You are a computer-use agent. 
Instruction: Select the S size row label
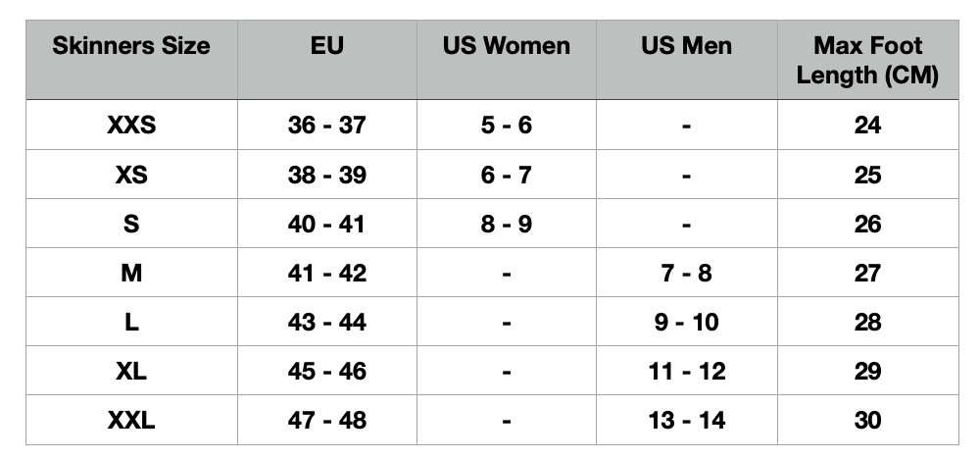131,224
